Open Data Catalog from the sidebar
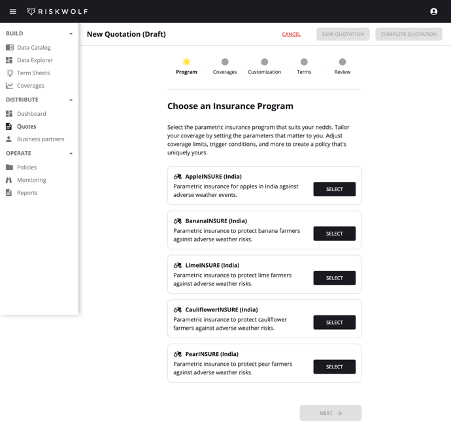Image resolution: width=451 pixels, height=424 pixels. pos(34,47)
